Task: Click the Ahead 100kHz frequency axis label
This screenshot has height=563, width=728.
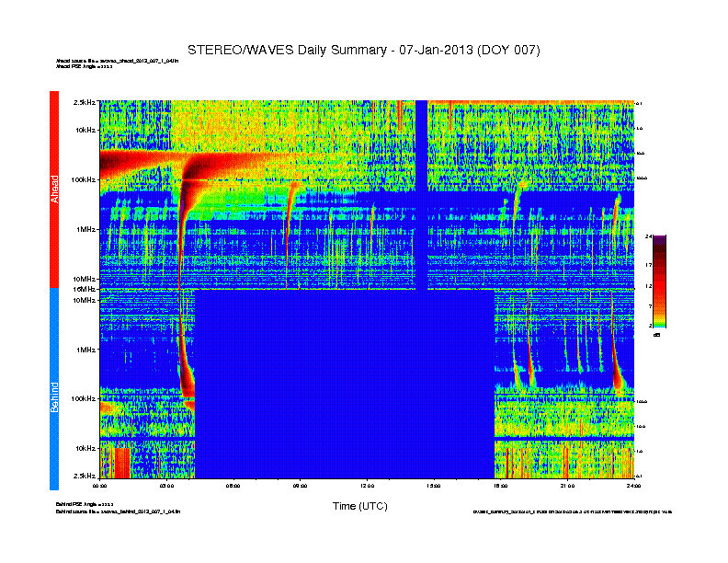Action: tap(84, 179)
